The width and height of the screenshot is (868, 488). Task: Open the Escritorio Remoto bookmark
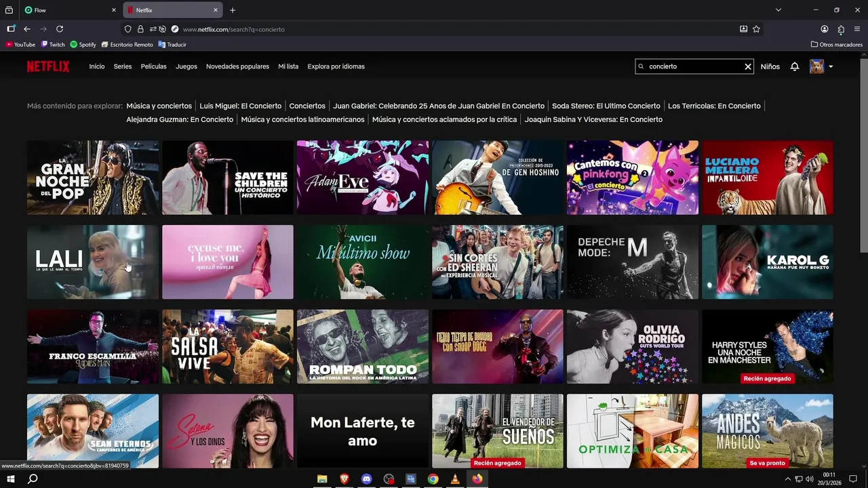pos(127,45)
